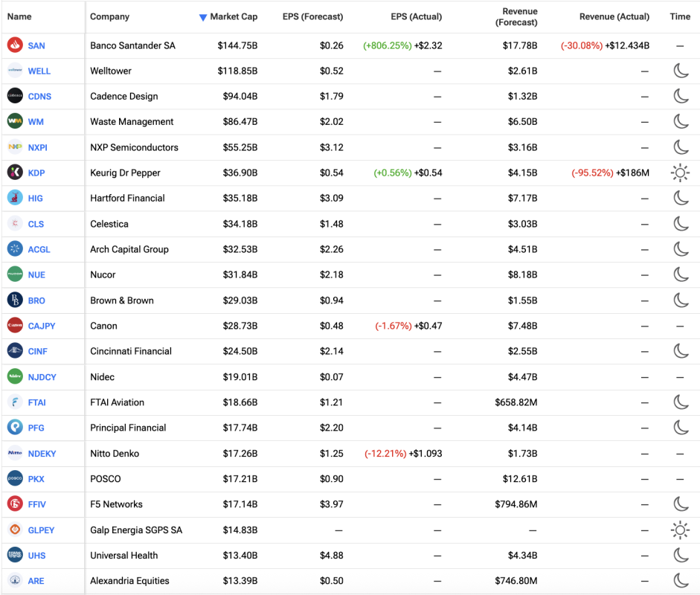Click the Waste Management logo icon

(x=15, y=121)
